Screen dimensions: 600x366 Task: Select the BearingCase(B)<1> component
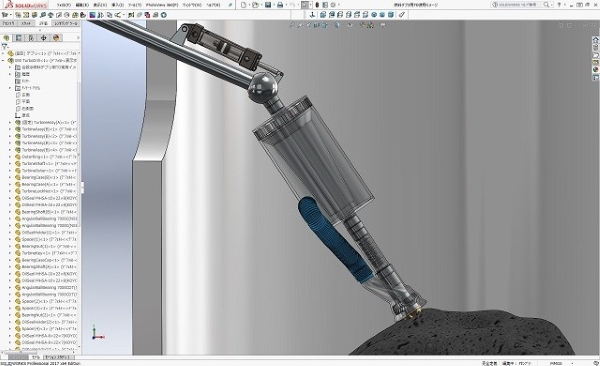[x=46, y=178]
